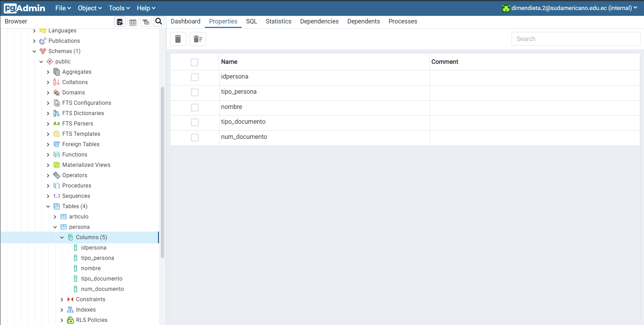Open the Query Tool
This screenshot has width=644, height=325.
pos(120,21)
